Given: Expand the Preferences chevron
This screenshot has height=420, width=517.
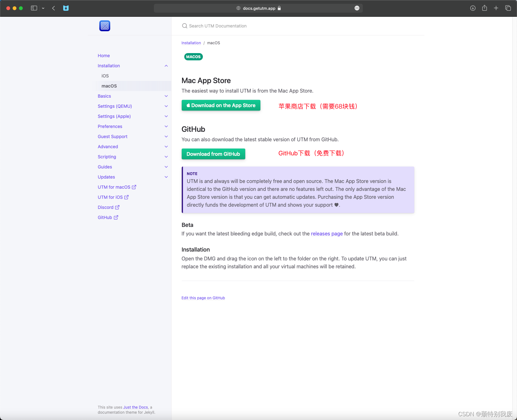Looking at the screenshot, I should point(166,126).
